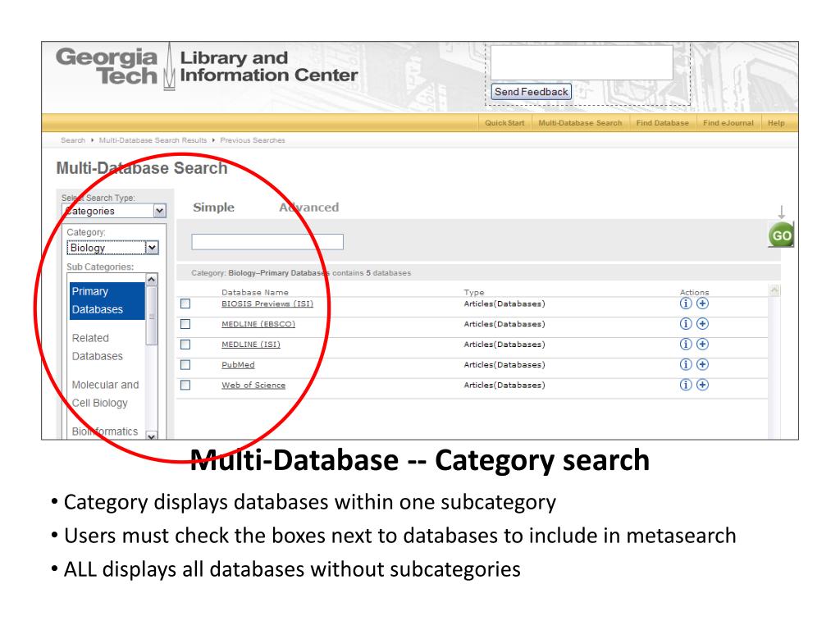Select the MEDLINE (ISI) checkbox
Screen dimensions: 840x630
[185, 345]
